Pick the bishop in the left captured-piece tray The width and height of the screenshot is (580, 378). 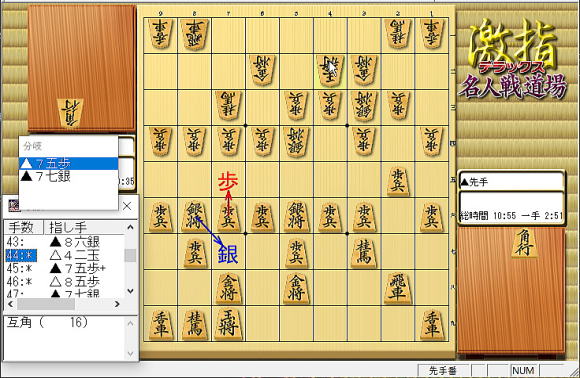[70, 113]
